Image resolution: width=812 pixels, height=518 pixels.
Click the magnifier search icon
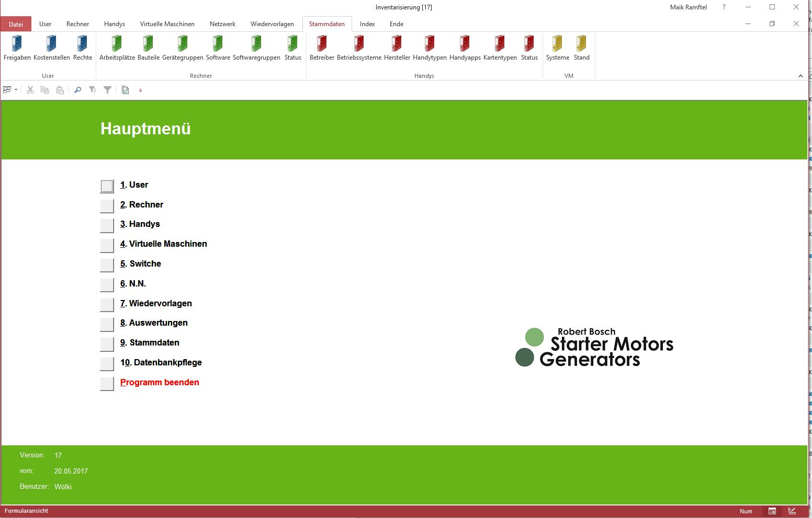[x=77, y=90]
